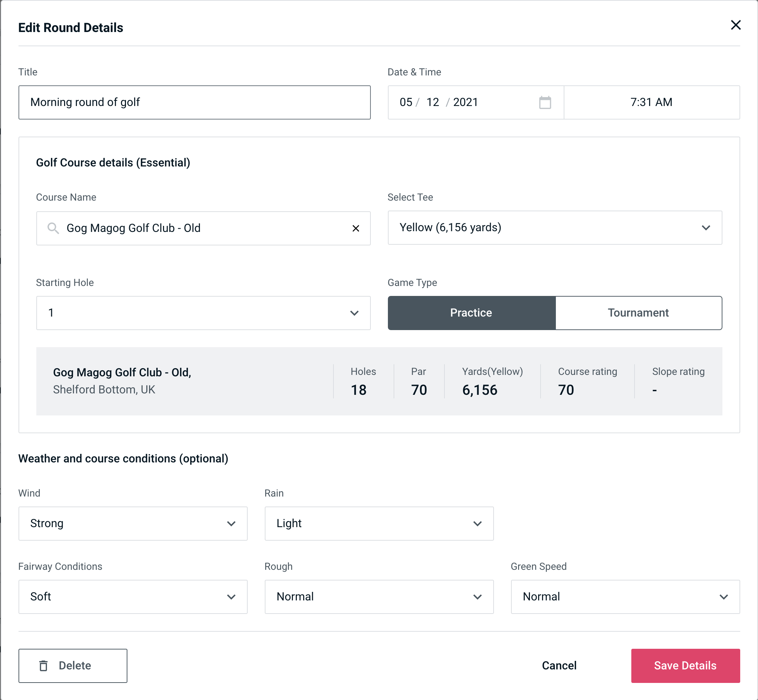Click Save Details button
The image size is (758, 700).
point(685,665)
